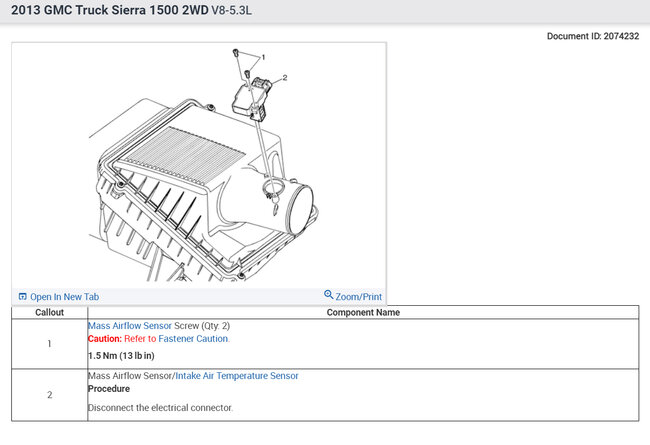650x445 pixels.
Task: Open the Intake Air Temperature Sensor link
Action: (x=237, y=376)
